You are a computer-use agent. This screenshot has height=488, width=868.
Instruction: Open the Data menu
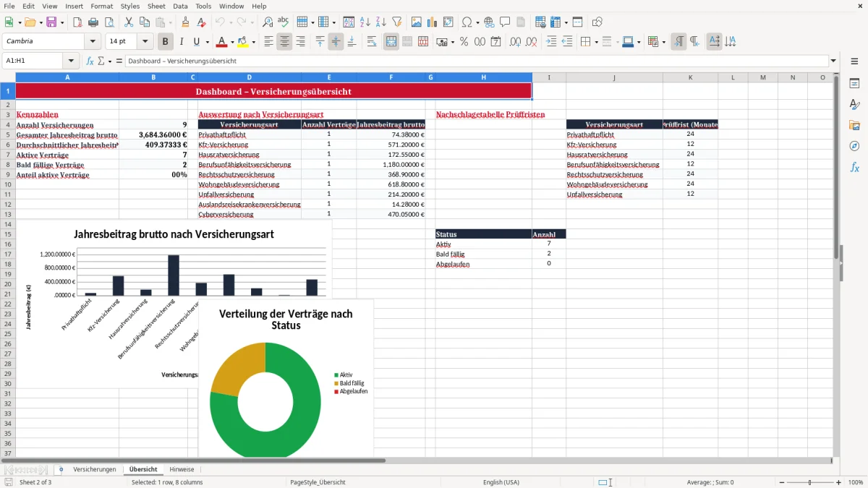pyautogui.click(x=180, y=6)
